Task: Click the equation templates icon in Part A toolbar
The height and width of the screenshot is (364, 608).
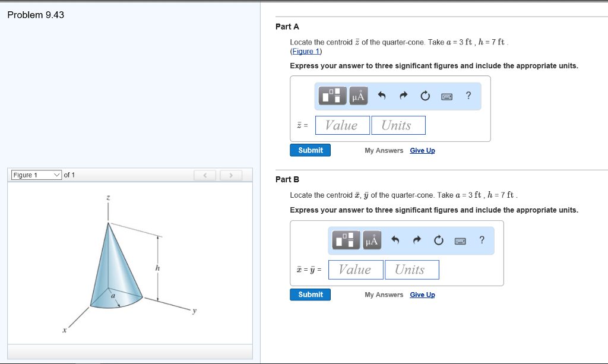Action: 332,96
